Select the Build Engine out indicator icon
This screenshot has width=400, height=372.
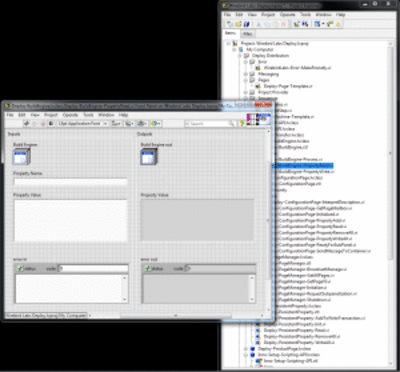tap(149, 157)
